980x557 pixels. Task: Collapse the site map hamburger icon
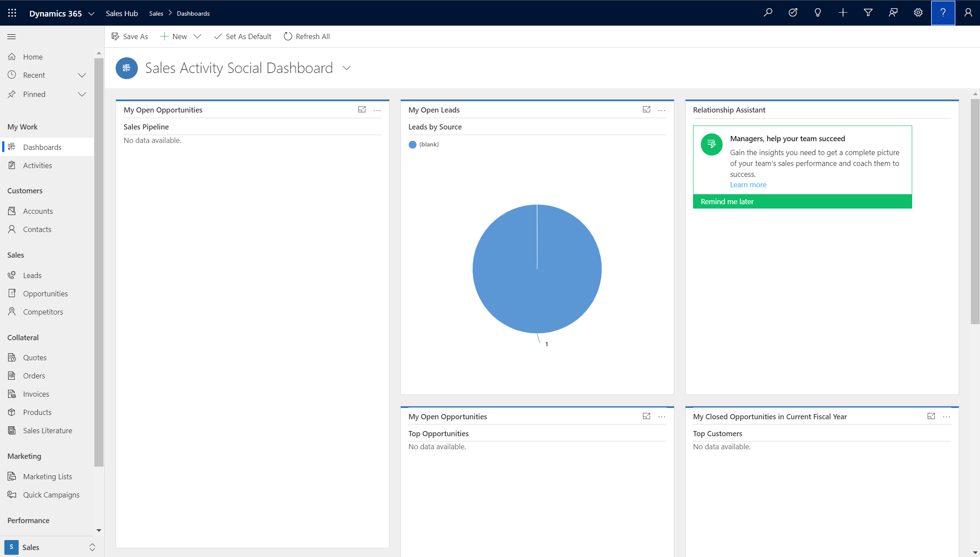point(12,37)
